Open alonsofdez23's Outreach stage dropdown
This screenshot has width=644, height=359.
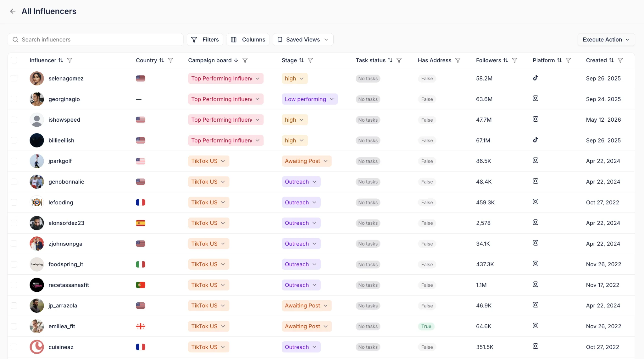301,223
